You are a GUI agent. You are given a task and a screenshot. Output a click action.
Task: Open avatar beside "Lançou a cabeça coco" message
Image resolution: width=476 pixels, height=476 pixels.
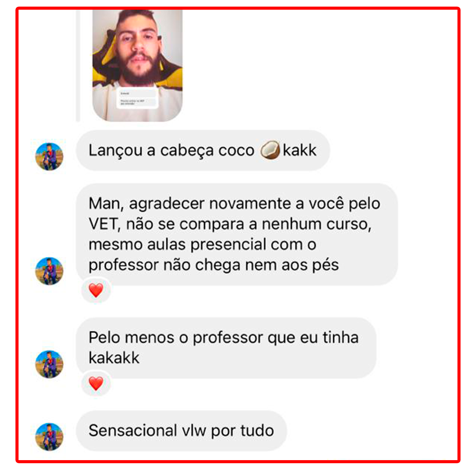tap(49, 156)
